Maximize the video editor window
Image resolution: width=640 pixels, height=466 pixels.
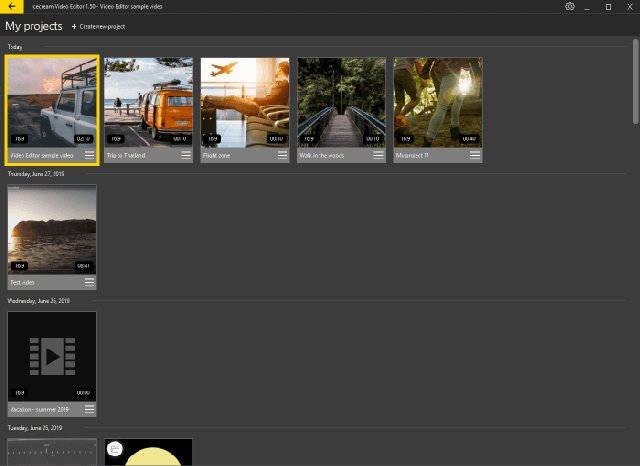click(608, 7)
